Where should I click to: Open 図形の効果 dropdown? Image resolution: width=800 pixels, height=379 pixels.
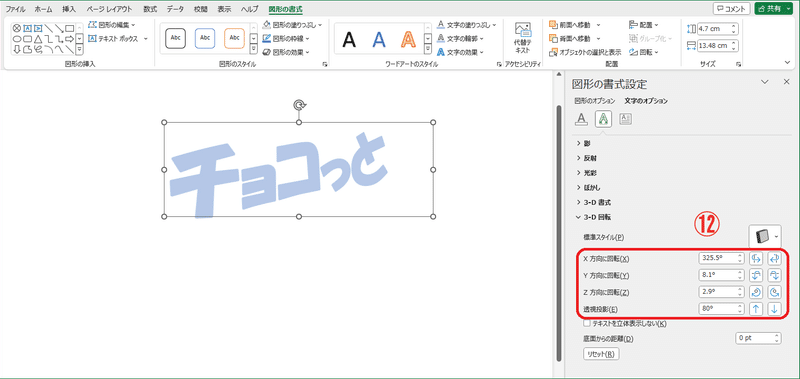pos(286,52)
